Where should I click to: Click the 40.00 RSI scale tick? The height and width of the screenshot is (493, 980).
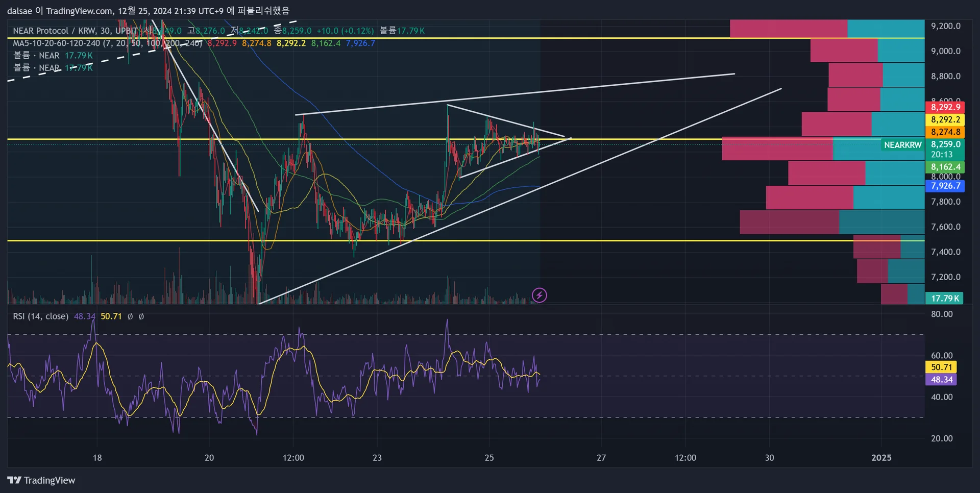point(942,397)
